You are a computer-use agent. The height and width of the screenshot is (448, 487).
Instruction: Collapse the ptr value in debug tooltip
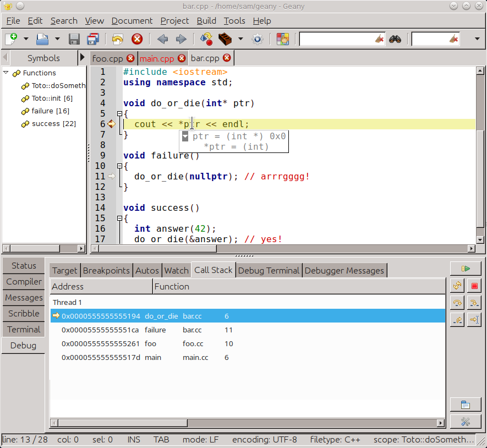[185, 136]
